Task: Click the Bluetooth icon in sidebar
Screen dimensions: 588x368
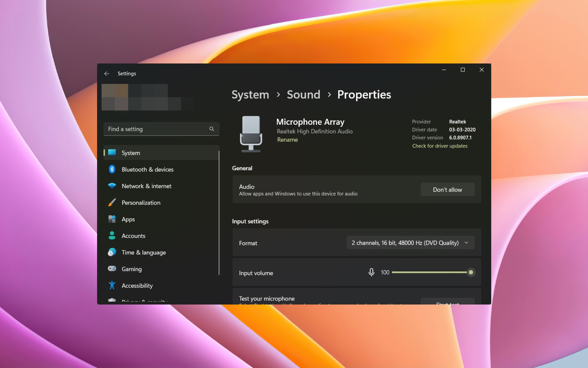Action: pyautogui.click(x=112, y=169)
